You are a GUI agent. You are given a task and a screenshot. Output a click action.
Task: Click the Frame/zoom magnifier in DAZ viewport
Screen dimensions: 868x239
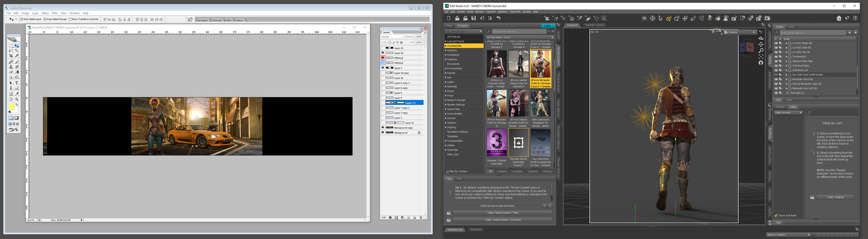click(x=761, y=50)
